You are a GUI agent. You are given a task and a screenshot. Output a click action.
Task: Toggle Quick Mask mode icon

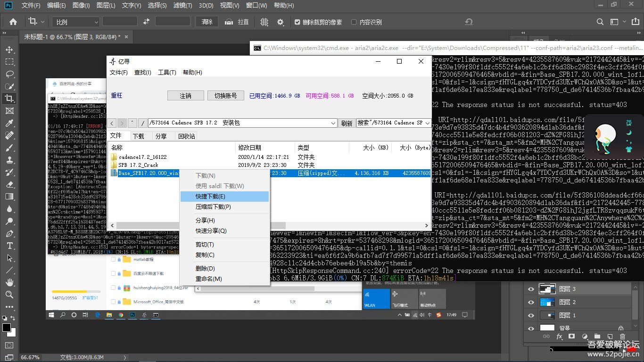point(9,346)
